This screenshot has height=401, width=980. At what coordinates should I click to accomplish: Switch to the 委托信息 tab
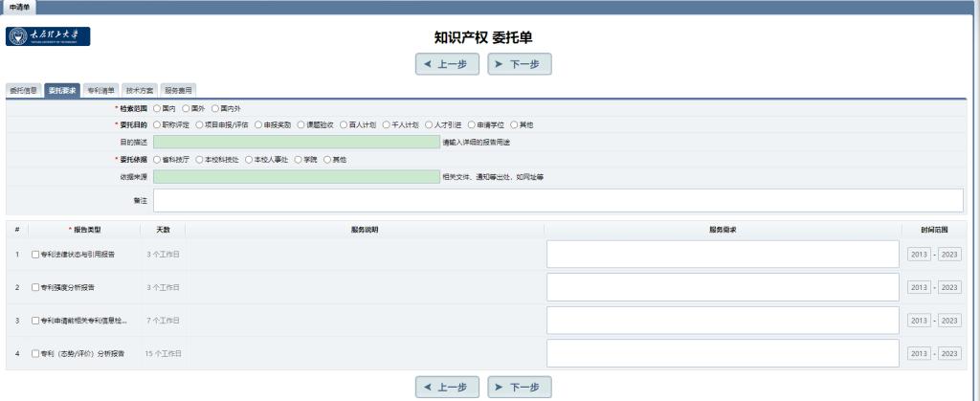23,90
